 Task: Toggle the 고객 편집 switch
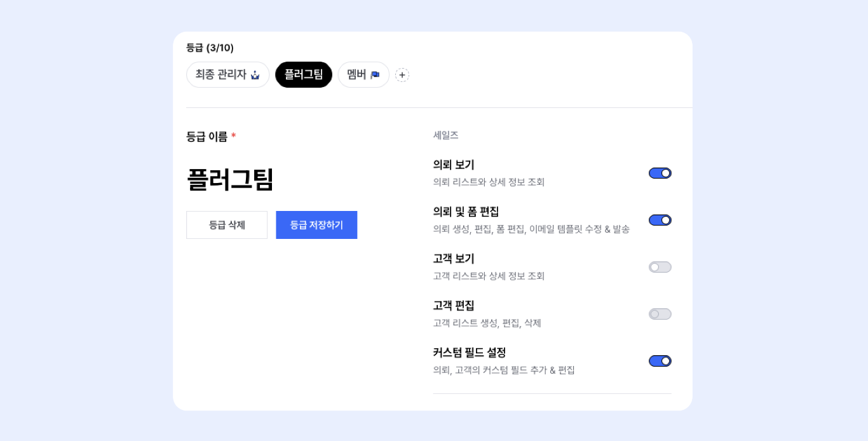point(660,314)
